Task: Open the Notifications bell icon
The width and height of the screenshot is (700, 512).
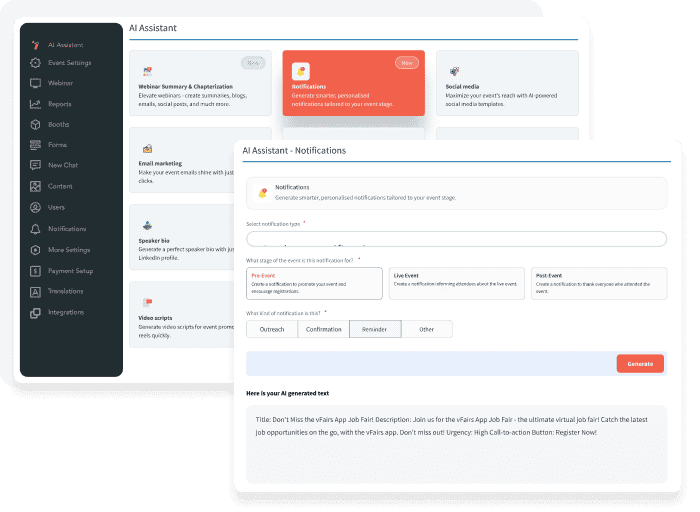Action: tap(36, 229)
